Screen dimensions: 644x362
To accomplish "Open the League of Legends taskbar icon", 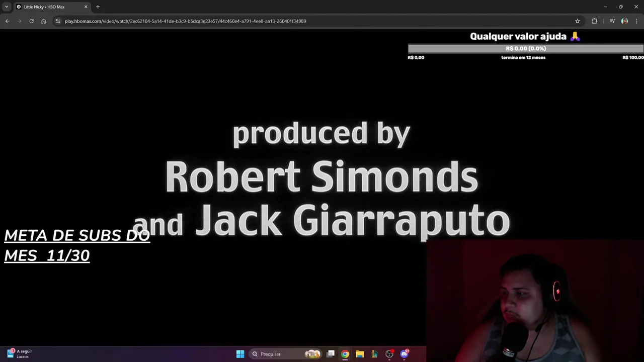I will pyautogui.click(x=374, y=354).
